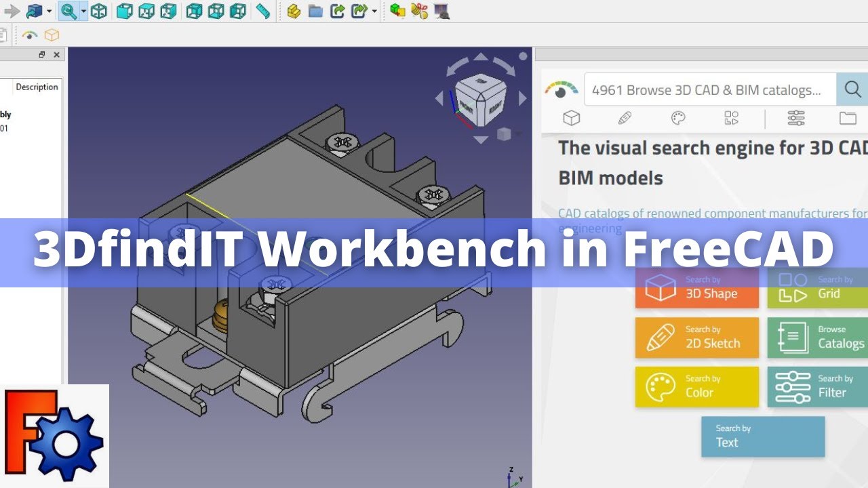The height and width of the screenshot is (488, 868).
Task: Switch to rear view cube icon
Action: (194, 11)
